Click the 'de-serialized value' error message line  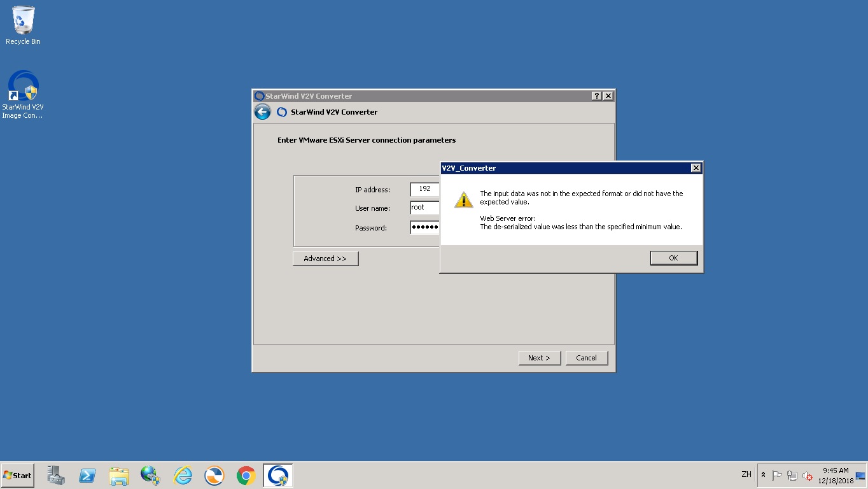pyautogui.click(x=581, y=227)
